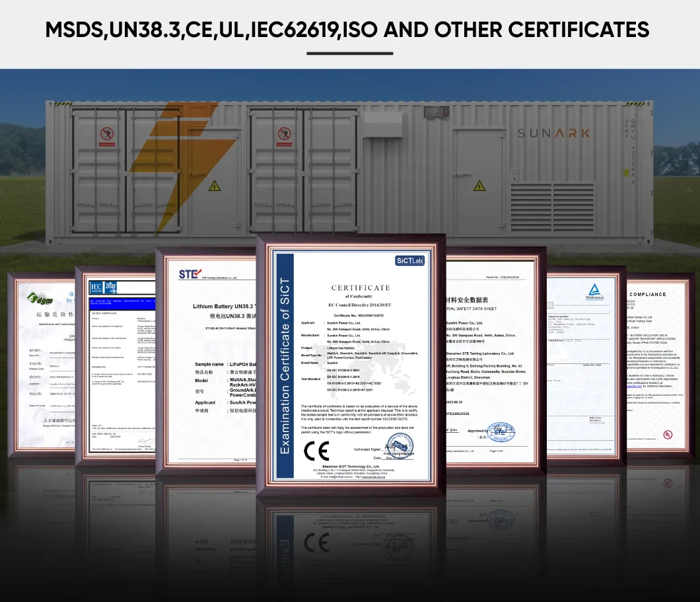
Task: Click the IECEE logo next to IEC
Action: point(110,287)
